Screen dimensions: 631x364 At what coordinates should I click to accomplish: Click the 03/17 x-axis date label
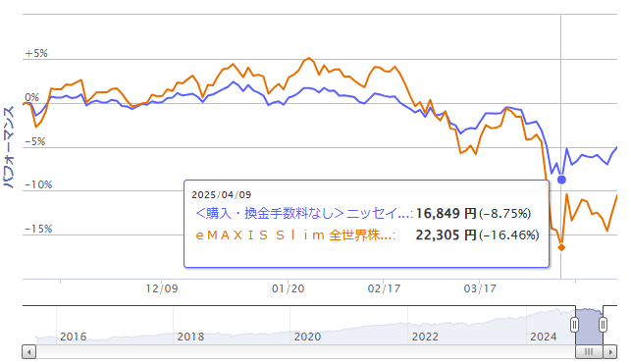point(480,288)
